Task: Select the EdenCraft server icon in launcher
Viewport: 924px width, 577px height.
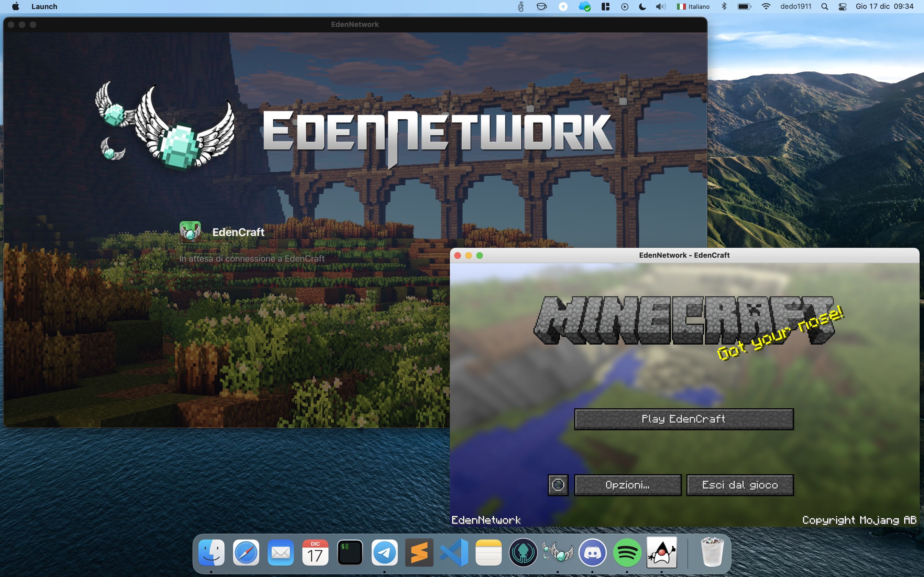Action: [x=190, y=232]
